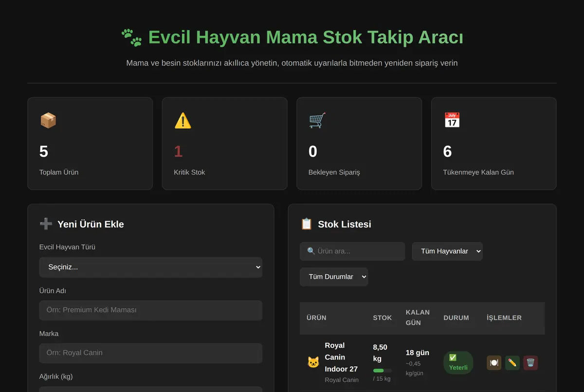584x392 pixels.
Task: Click the package box icon in Toplam Ürün card
Action: pos(48,120)
